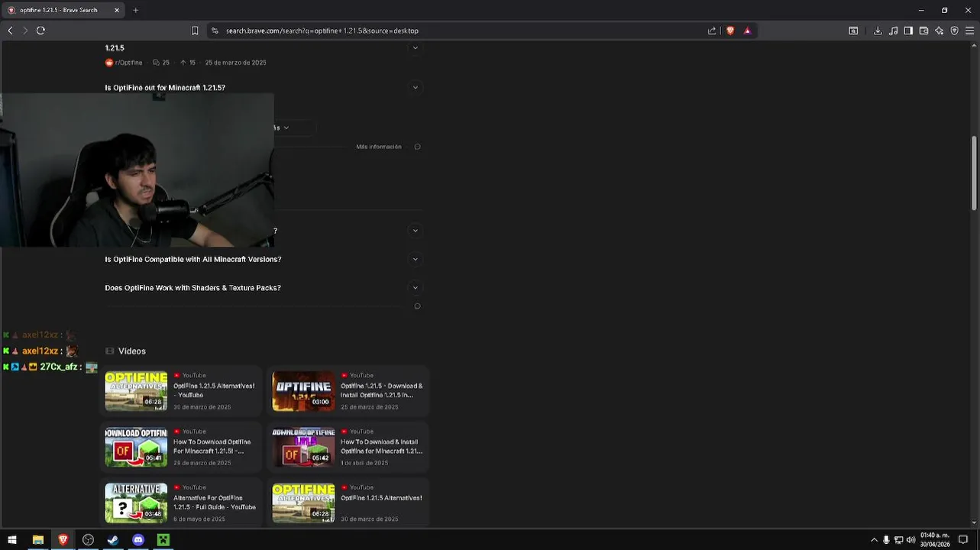Share this page using the share icon
980x550 pixels.
pyautogui.click(x=712, y=31)
